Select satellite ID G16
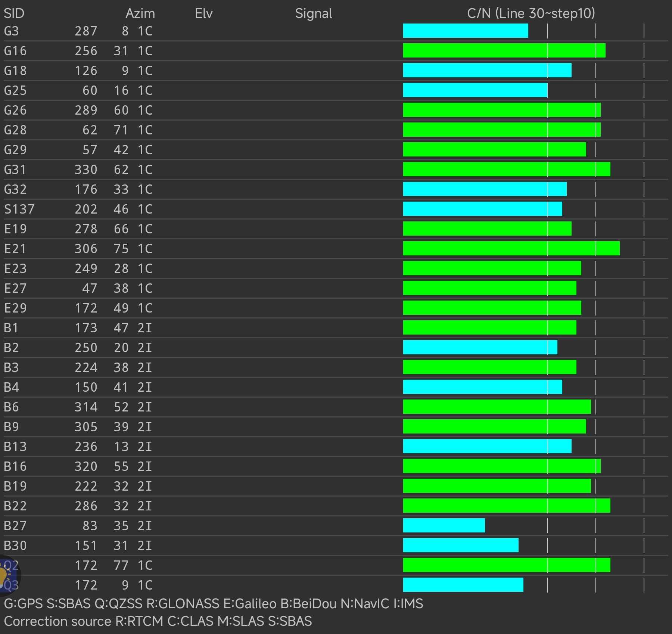672x634 pixels. (15, 51)
